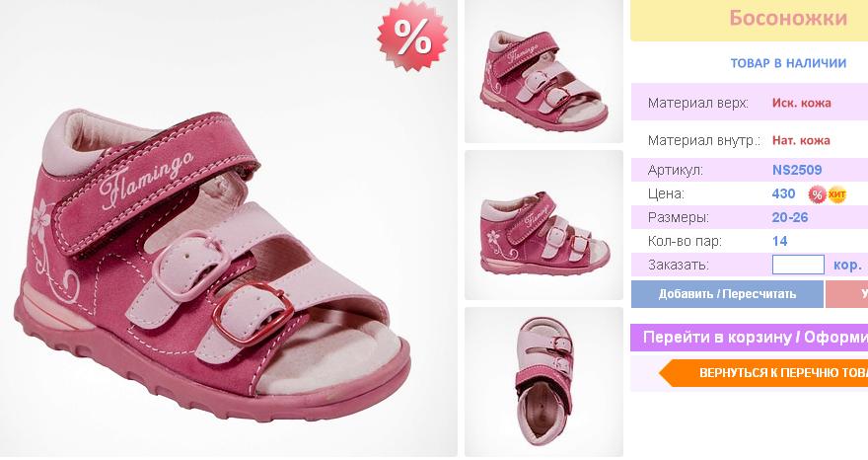Click the Босоножки category heading
Screen dimensions: 868x460
[788, 19]
